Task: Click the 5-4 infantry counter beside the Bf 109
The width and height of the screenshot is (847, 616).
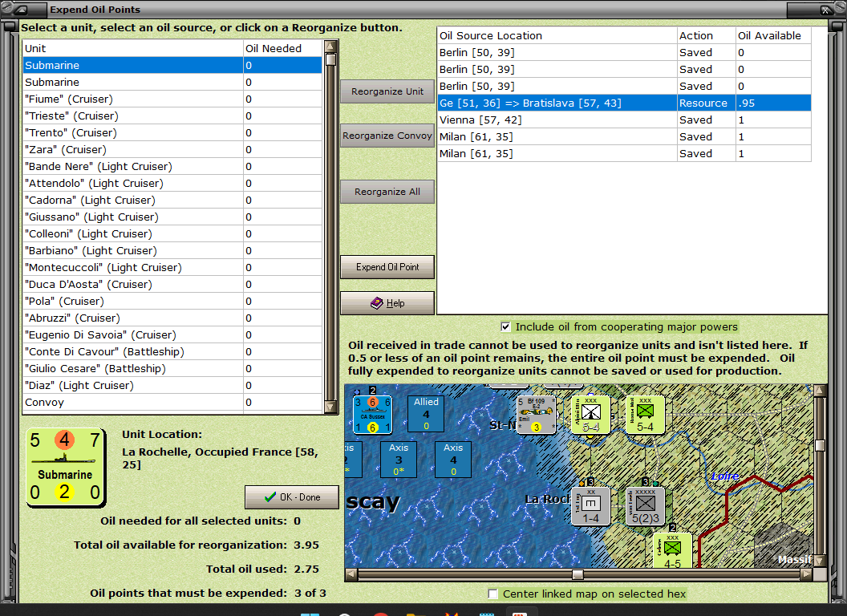Action: 591,415
